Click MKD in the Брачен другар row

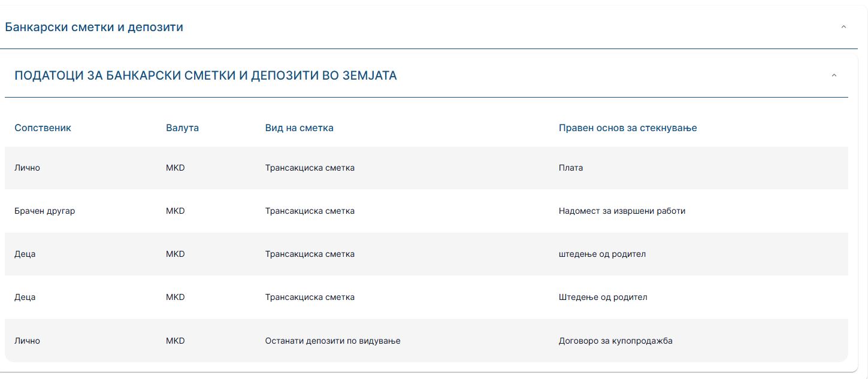(175, 211)
